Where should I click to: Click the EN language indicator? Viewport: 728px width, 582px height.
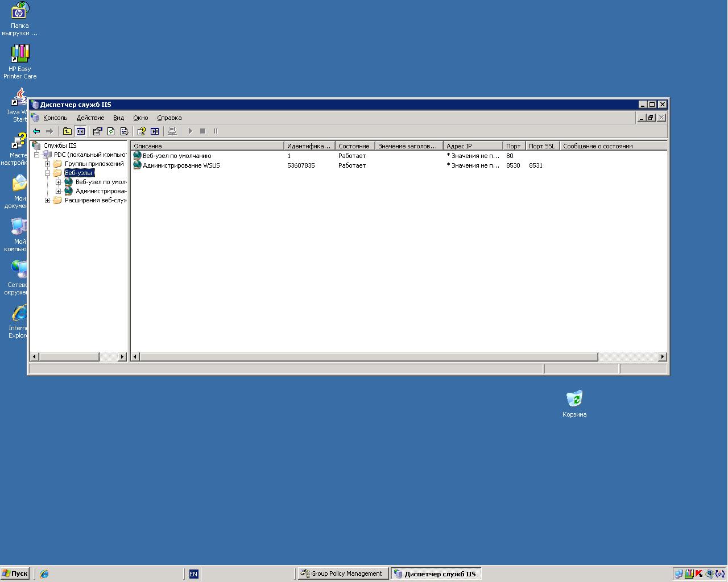(x=193, y=574)
